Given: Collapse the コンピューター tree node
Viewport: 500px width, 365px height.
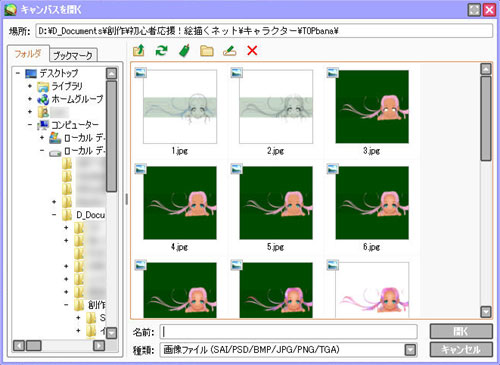Looking at the screenshot, I should 30,125.
